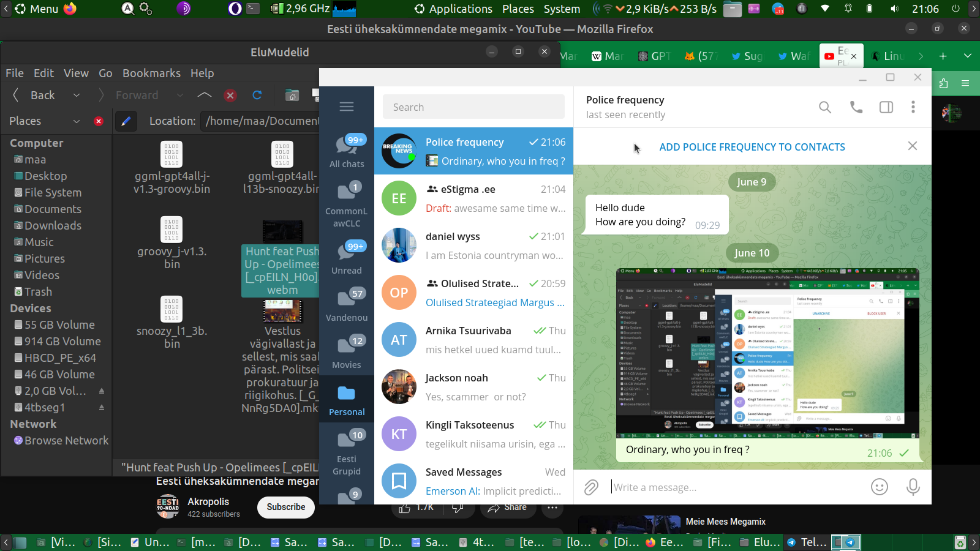Open the Kingli Taksoteenus chat

coord(473,434)
